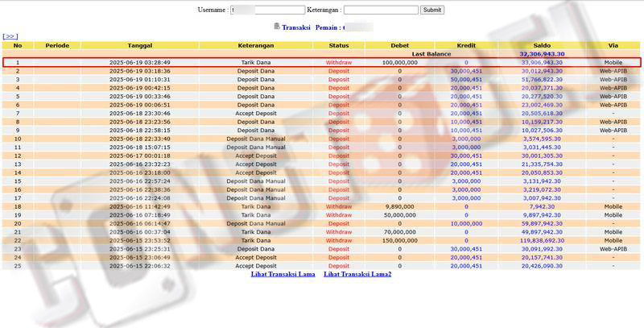The image size is (644, 328).
Task: Click the [>>] navigation link
Action: coord(10,36)
